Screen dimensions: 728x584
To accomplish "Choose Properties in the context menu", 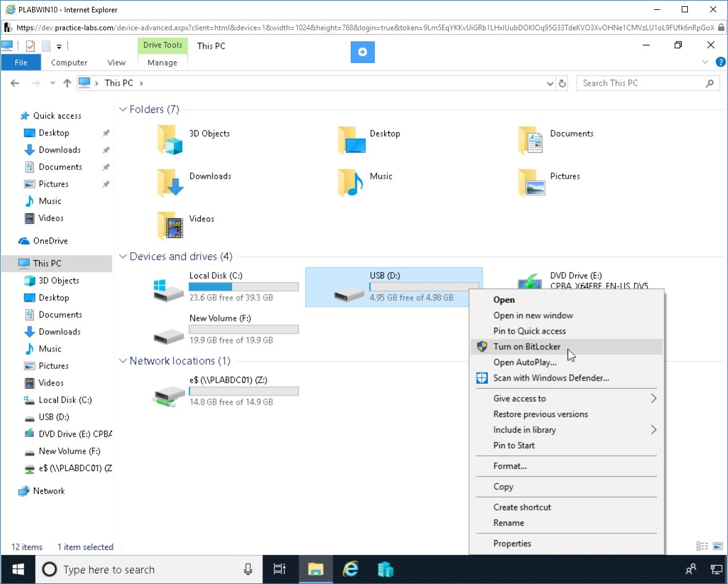I will pyautogui.click(x=566, y=544).
